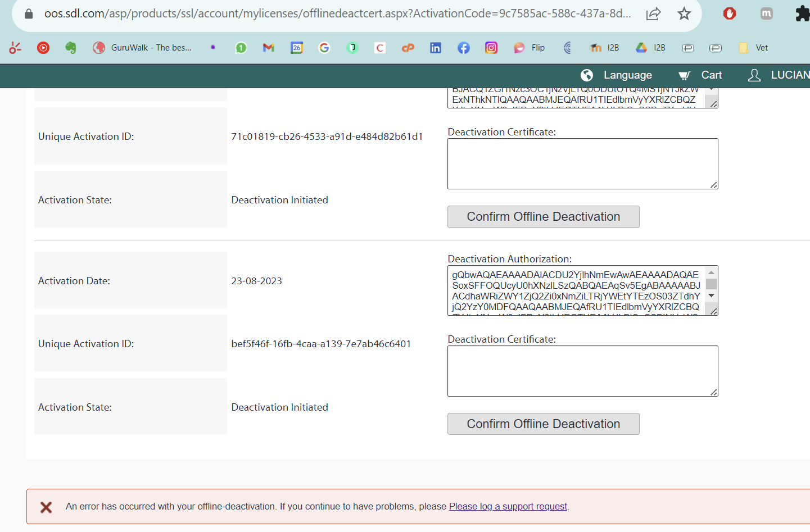Click resize grip of lower Deactivation Certificate box
The image size is (810, 532).
tap(714, 392)
